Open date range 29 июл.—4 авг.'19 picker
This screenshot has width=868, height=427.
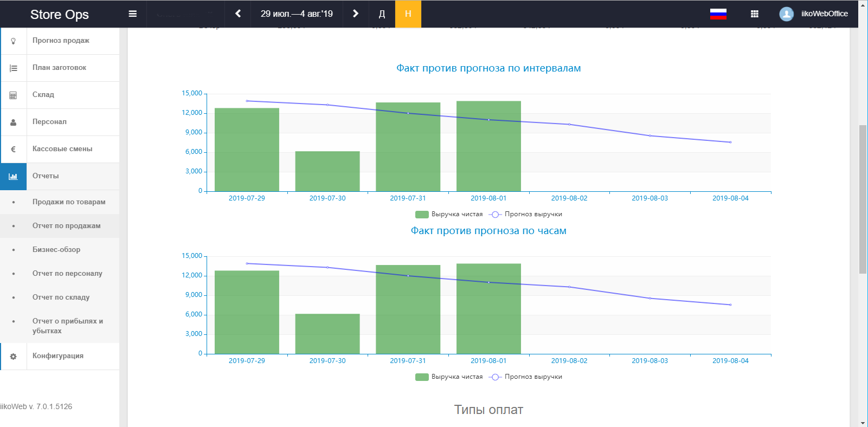click(x=297, y=14)
